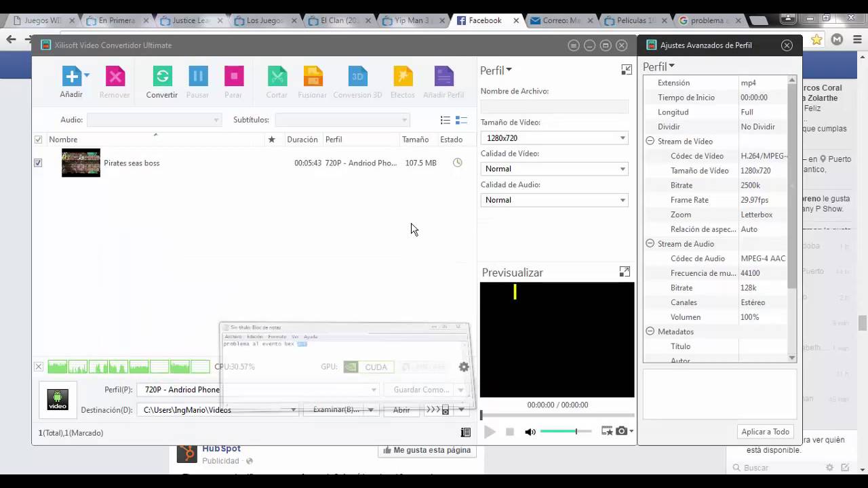Click the Bitrate 2500k value

coord(750,185)
